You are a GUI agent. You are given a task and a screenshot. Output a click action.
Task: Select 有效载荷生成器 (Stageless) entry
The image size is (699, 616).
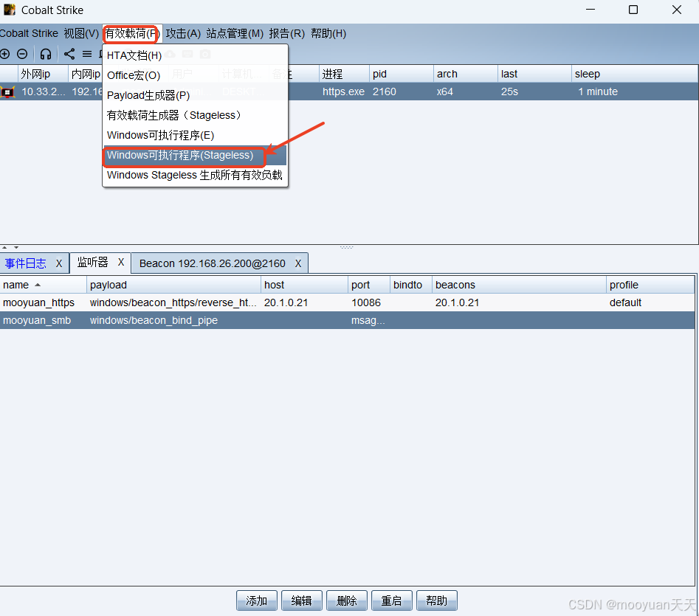point(196,115)
